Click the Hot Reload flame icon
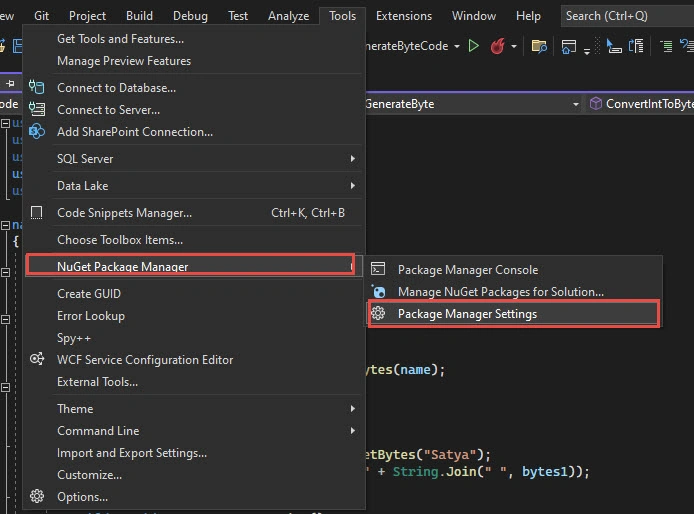The width and height of the screenshot is (694, 514). (x=497, y=46)
